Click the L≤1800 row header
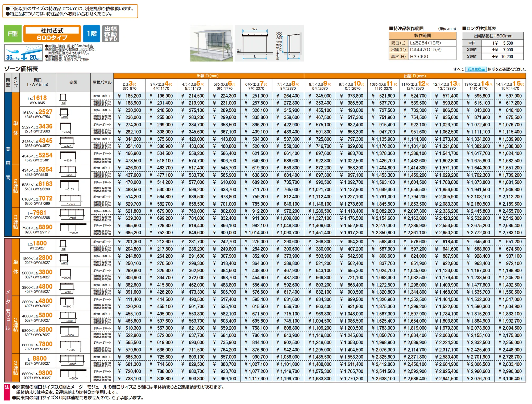The height and width of the screenshot is (404, 532). click(x=38, y=245)
